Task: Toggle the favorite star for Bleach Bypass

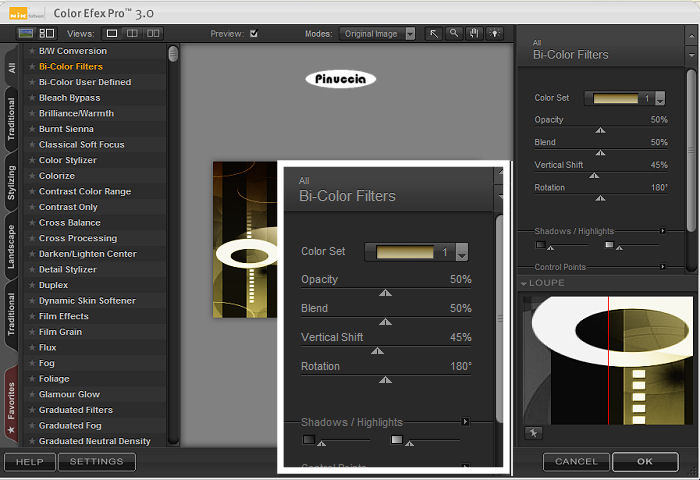Action: tap(32, 98)
